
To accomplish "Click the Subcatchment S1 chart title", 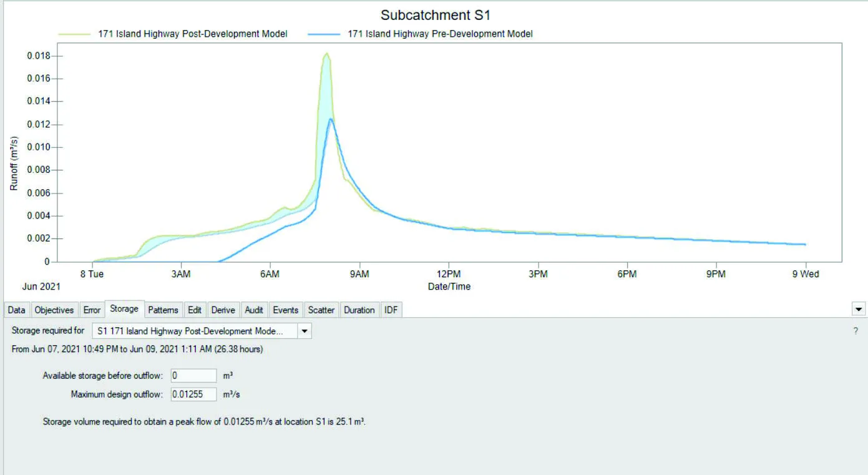I will (436, 15).
